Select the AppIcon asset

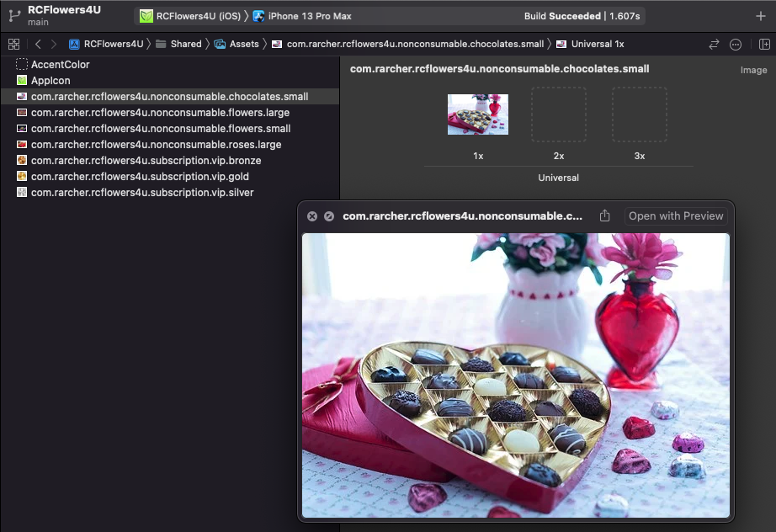pyautogui.click(x=170, y=80)
